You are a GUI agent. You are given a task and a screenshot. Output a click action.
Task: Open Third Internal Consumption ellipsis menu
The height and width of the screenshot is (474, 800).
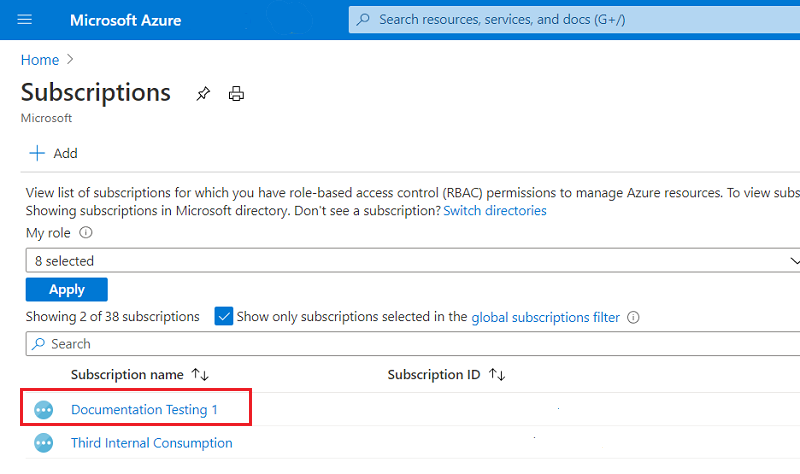[43, 443]
